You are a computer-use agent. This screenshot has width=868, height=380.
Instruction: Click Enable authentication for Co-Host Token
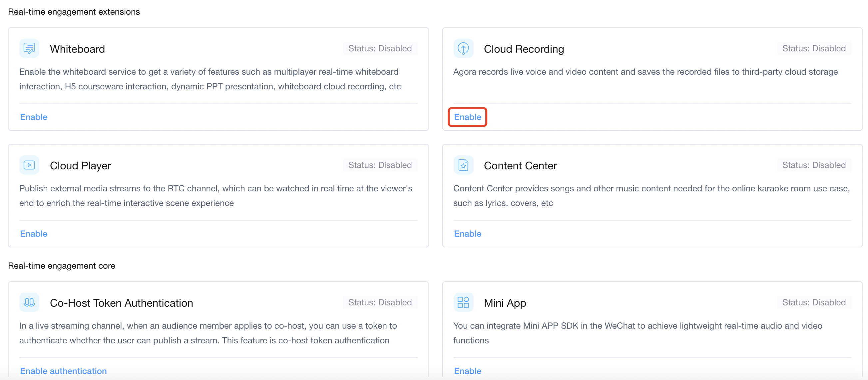click(63, 371)
